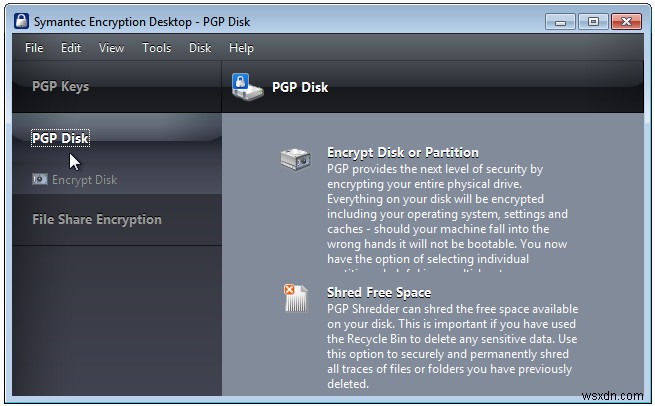Click the small icon beside Encrypt Disk in sidebar
The width and height of the screenshot is (655, 406).
point(40,180)
